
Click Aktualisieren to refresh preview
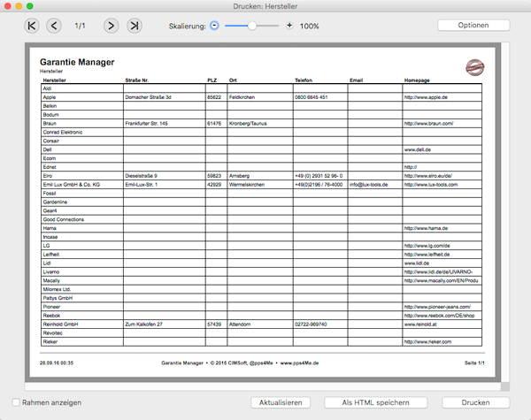[x=281, y=402]
